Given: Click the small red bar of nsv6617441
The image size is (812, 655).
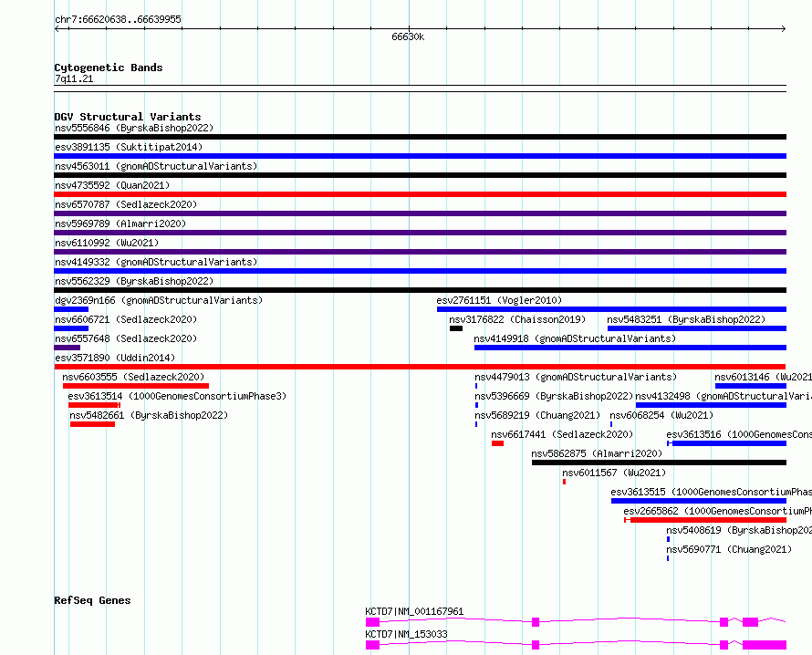Looking at the screenshot, I should [x=497, y=443].
